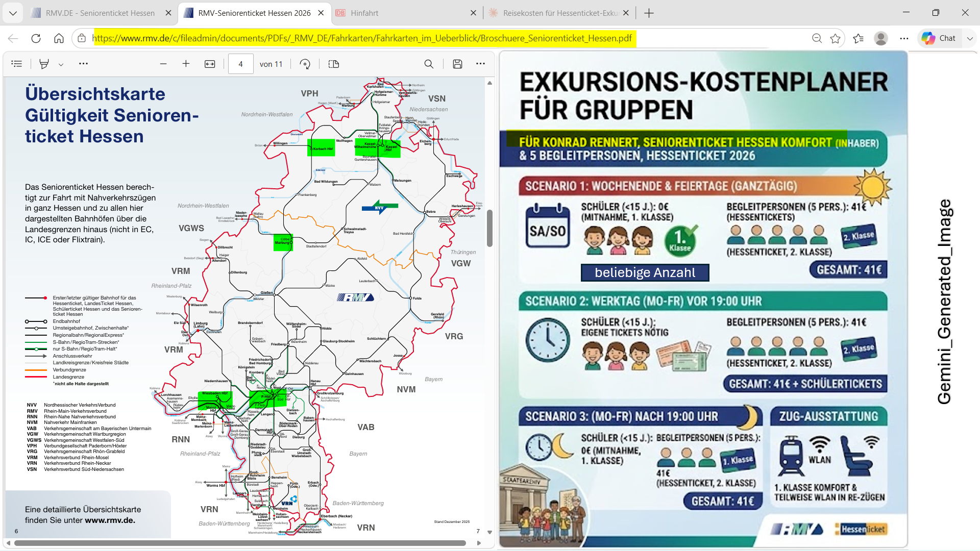Open the browser profile menu
Viewport: 980px width, 551px height.
point(881,38)
